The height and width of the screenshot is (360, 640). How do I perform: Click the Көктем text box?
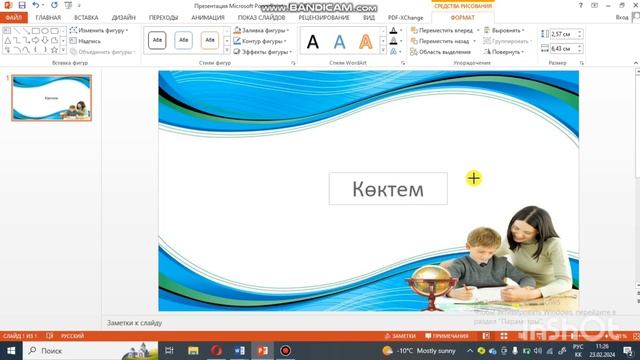tap(388, 189)
